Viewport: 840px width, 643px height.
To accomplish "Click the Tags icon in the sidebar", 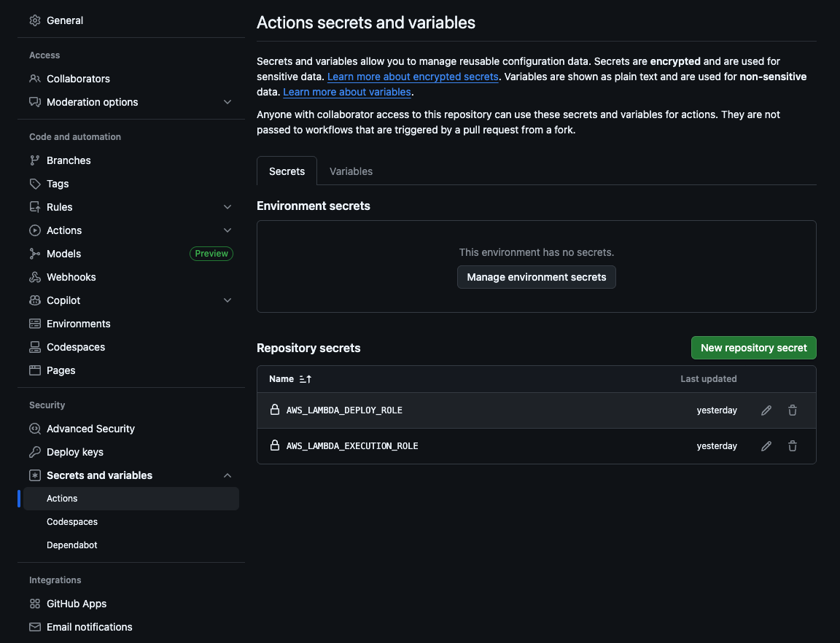I will [34, 184].
